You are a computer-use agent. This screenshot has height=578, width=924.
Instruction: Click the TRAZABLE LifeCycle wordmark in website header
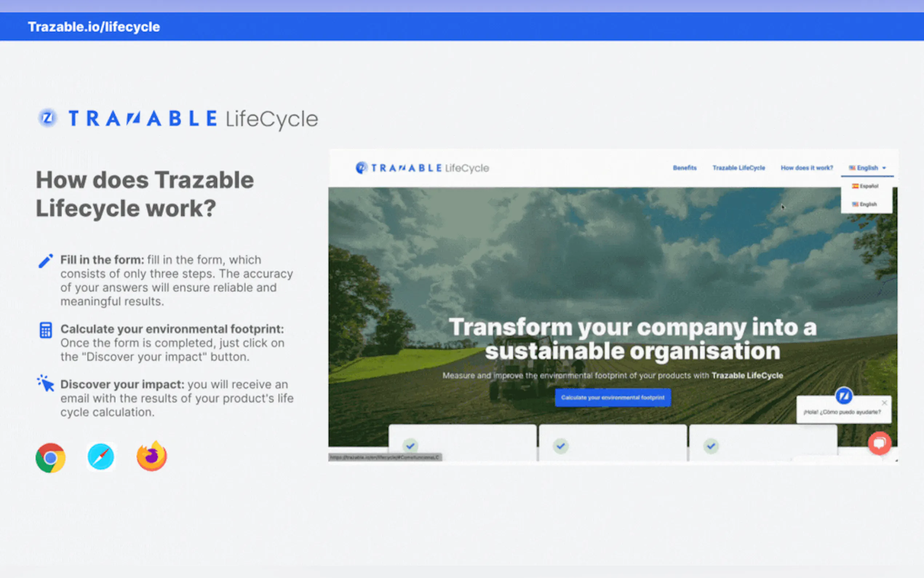point(430,168)
